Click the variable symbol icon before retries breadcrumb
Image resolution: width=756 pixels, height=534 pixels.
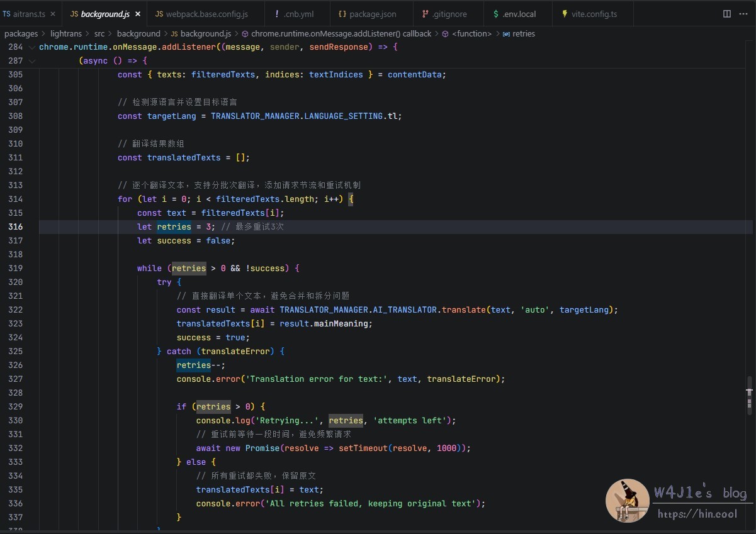coord(506,34)
